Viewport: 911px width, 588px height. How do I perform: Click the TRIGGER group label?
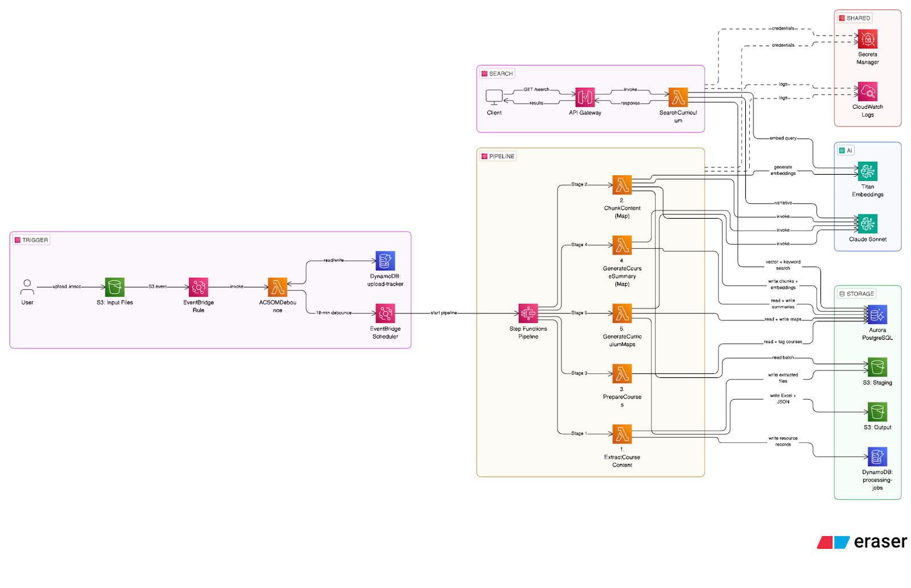[x=31, y=240]
